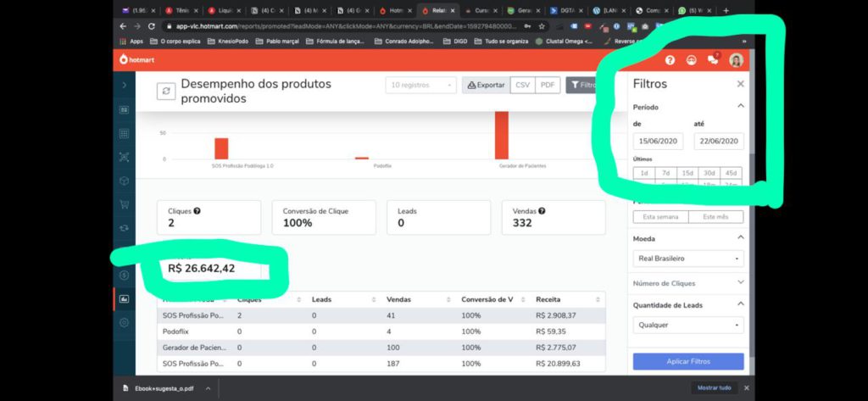The height and width of the screenshot is (401, 868).
Task: Open the KnesioPodo bookmark folder
Action: coord(227,41)
